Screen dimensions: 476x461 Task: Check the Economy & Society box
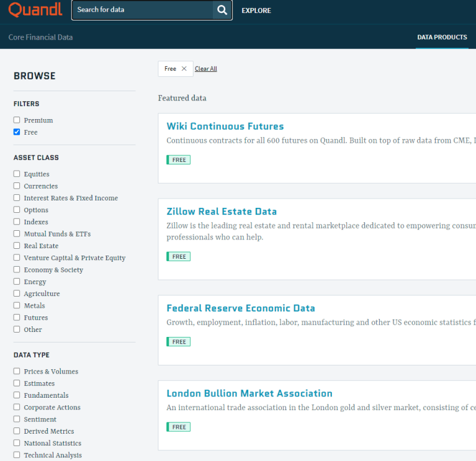tap(17, 269)
